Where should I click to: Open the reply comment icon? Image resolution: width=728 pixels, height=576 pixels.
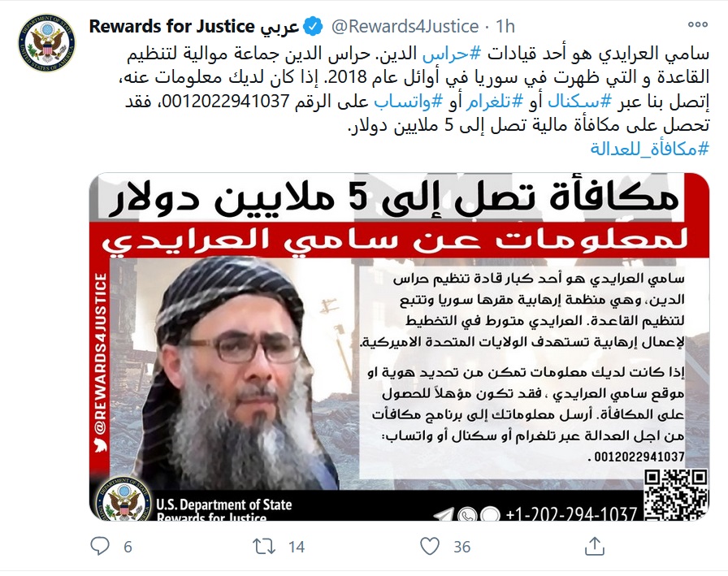[99, 546]
